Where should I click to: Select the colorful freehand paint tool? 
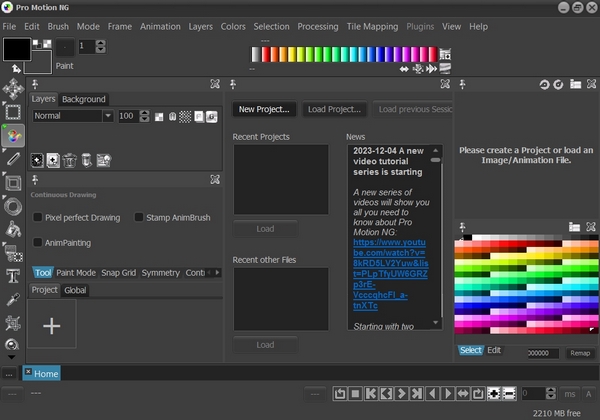coord(13,136)
